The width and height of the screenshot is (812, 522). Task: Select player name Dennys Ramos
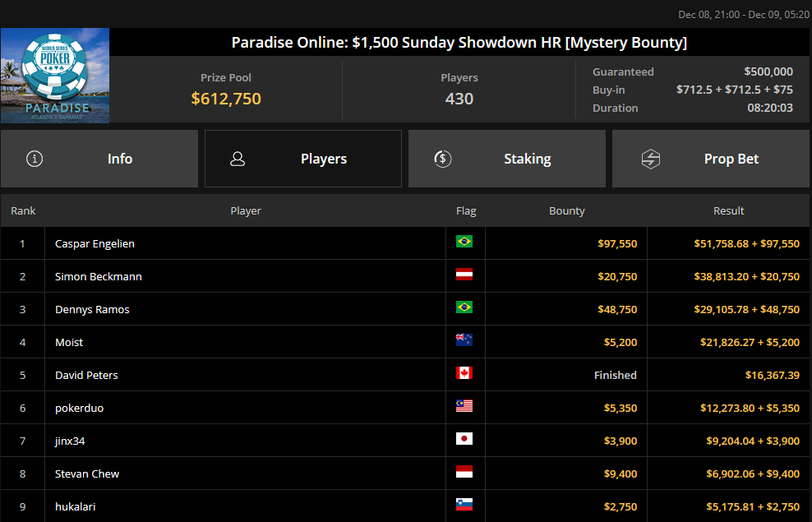point(92,309)
